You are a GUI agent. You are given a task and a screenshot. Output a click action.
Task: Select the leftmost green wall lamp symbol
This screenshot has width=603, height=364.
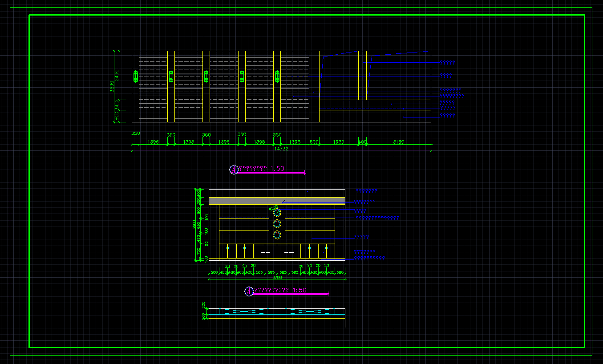pyautogui.click(x=136, y=77)
